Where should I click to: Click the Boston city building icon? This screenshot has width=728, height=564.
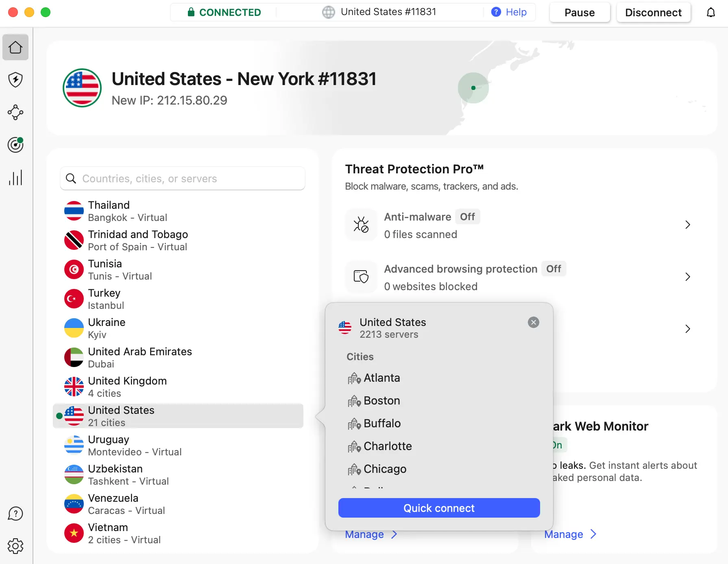[354, 401]
